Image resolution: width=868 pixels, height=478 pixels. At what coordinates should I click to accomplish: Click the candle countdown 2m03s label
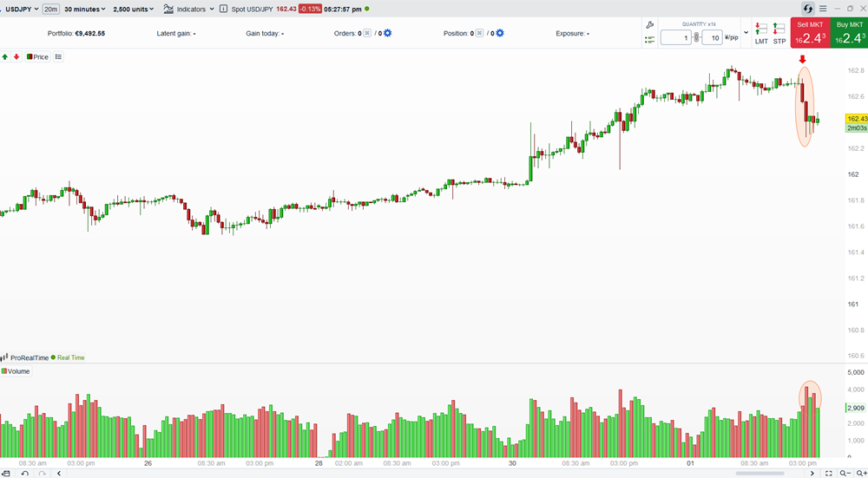pyautogui.click(x=857, y=128)
